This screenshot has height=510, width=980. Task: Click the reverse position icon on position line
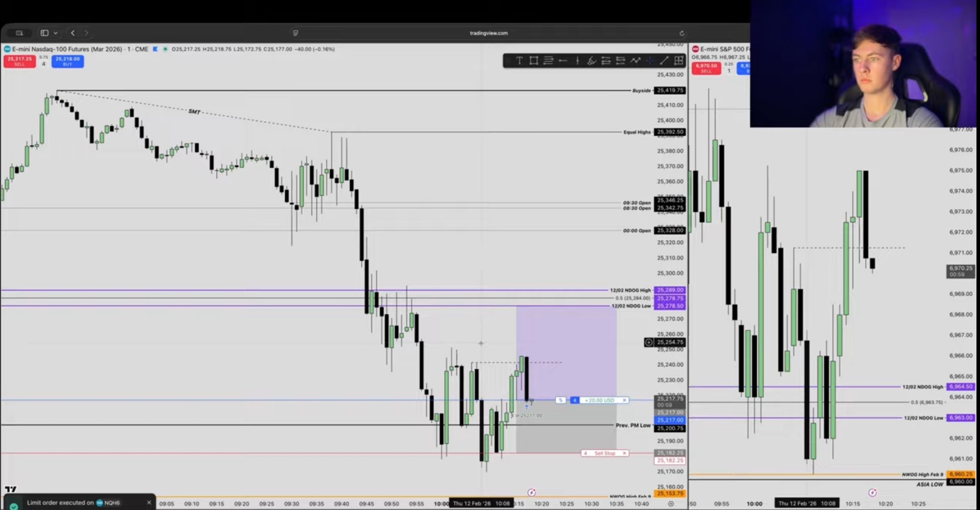(x=560, y=400)
